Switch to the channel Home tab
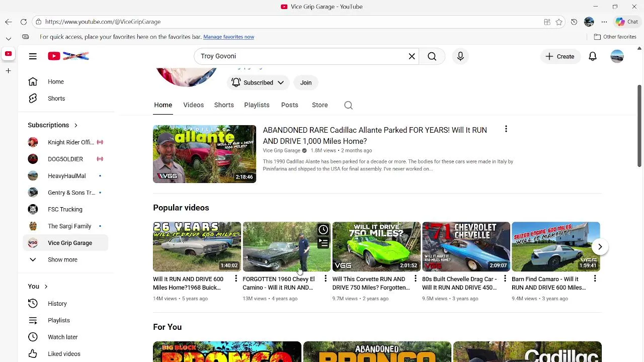The width and height of the screenshot is (644, 362). pyautogui.click(x=163, y=105)
